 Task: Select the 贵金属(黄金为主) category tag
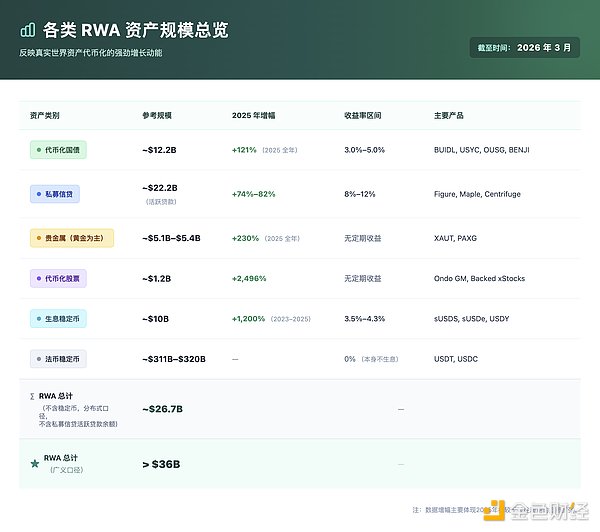coord(73,237)
